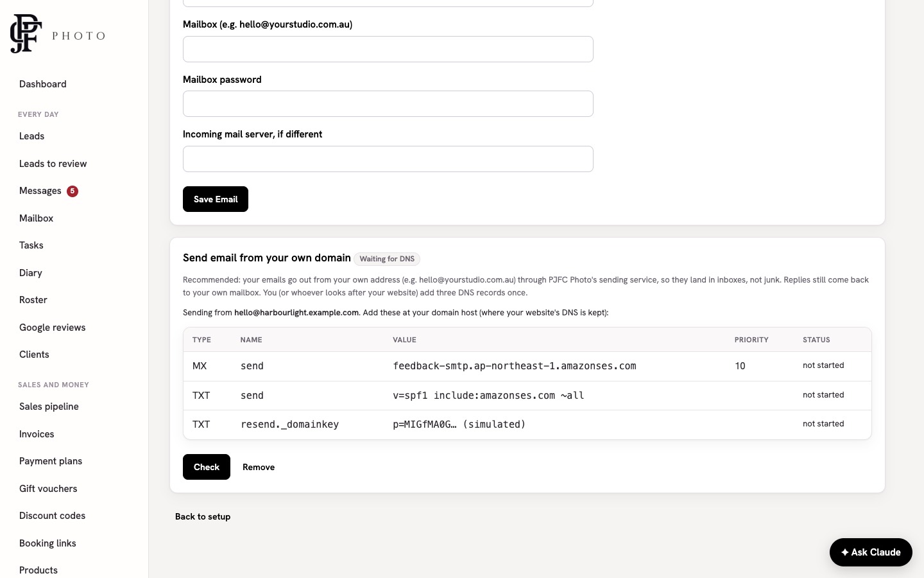Click the resend._domainkey row's not started status

pos(823,424)
